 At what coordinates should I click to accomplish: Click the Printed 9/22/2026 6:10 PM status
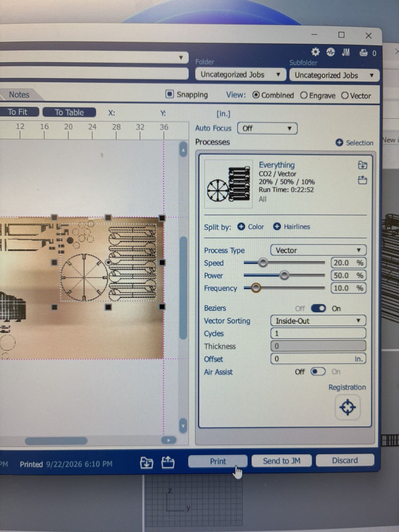click(66, 464)
